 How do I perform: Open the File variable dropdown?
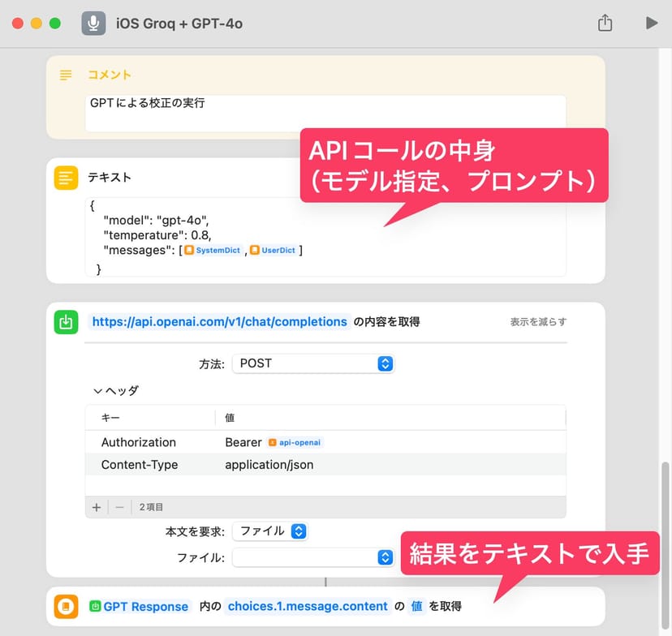click(x=312, y=557)
